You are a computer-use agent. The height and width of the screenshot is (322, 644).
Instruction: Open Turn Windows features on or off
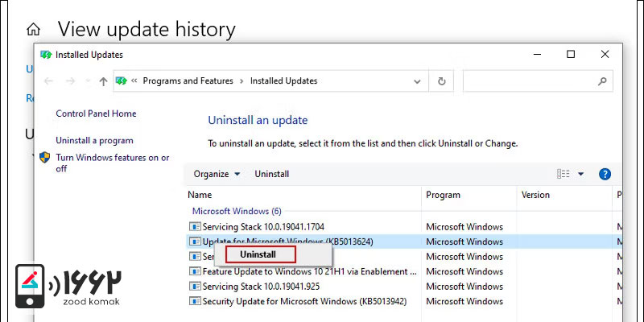[x=113, y=163]
